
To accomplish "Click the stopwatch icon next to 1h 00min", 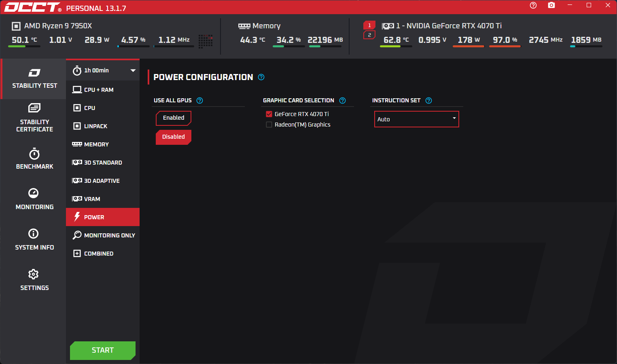I will (x=77, y=71).
